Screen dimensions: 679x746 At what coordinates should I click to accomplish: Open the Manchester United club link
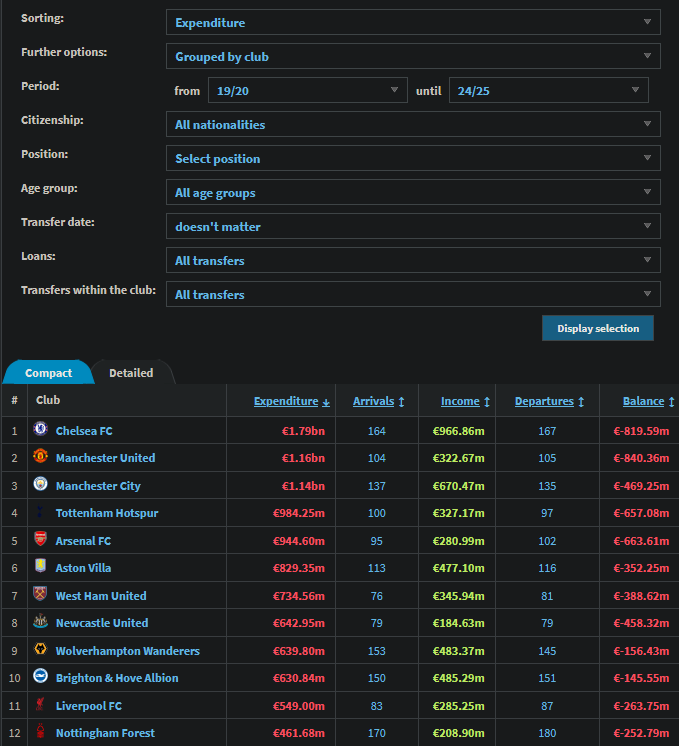106,458
